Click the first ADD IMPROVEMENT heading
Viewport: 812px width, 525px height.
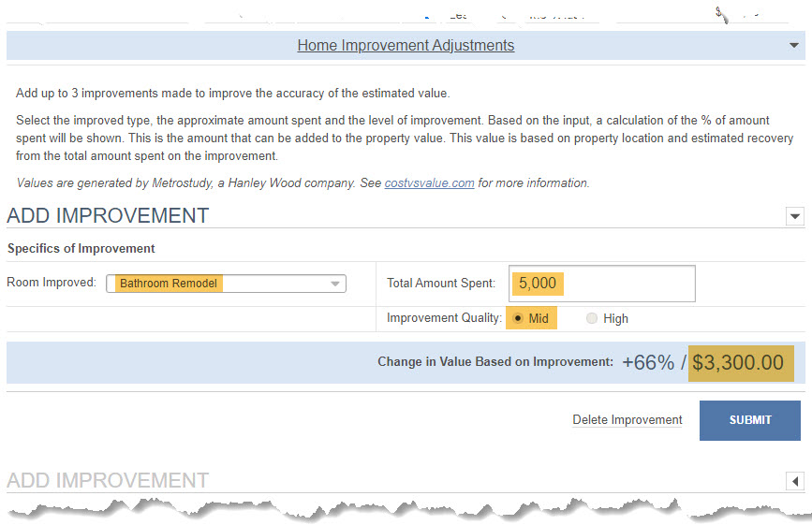click(108, 215)
